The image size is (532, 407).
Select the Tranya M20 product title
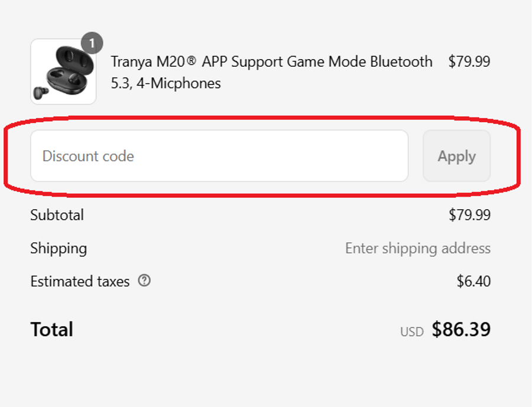[271, 62]
